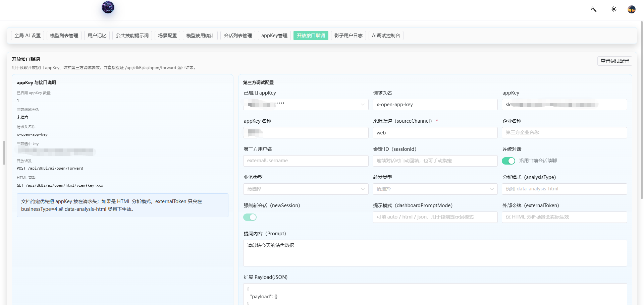Switch to the appKey管理 tab
The width and height of the screenshot is (644, 305).
274,36
